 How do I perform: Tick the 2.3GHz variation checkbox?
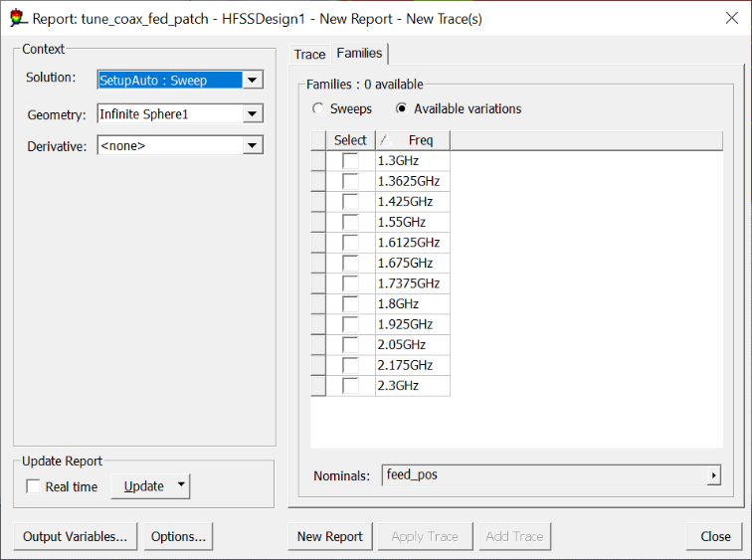pyautogui.click(x=350, y=386)
